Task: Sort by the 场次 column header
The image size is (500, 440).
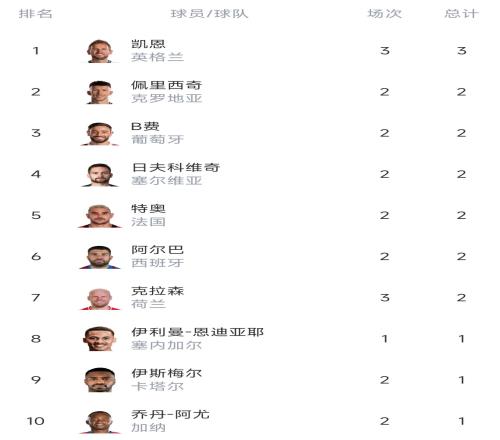Action: pos(385,14)
